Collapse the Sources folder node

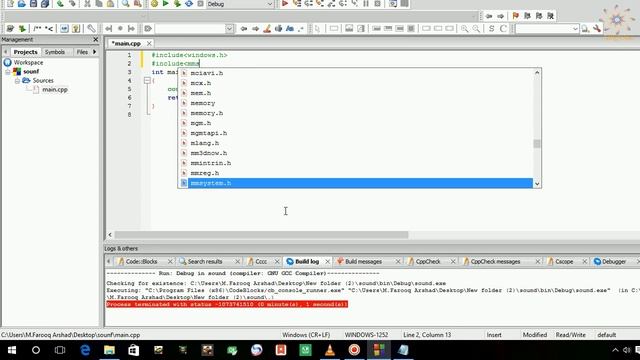(17, 81)
